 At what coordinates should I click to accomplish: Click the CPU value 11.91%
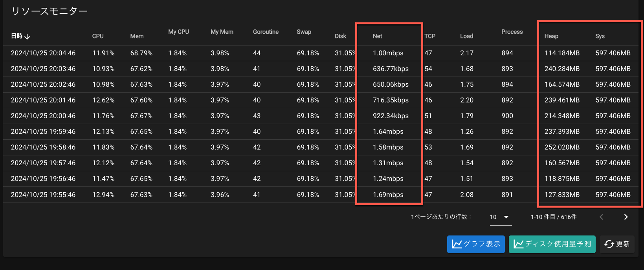(103, 53)
